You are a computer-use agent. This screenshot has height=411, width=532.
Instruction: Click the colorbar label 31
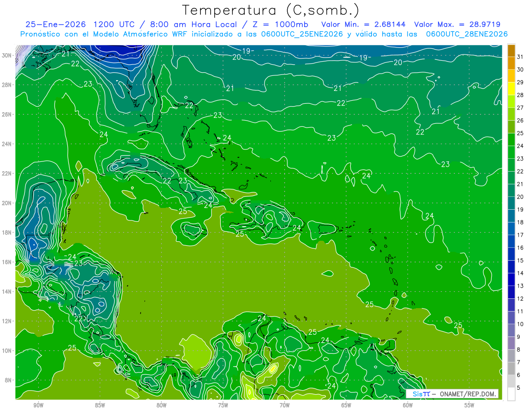(520, 57)
